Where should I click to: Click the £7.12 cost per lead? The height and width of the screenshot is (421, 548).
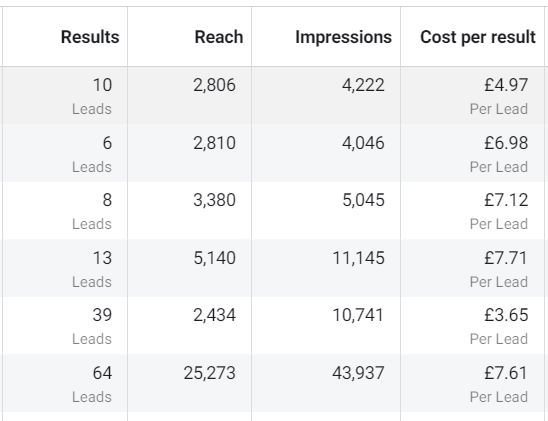pyautogui.click(x=506, y=200)
